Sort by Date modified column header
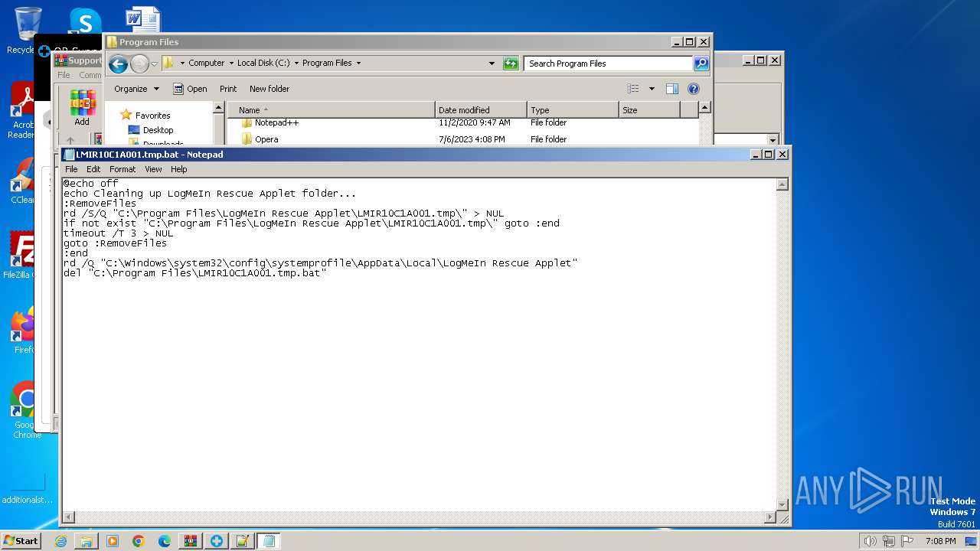This screenshot has height=551, width=980. tap(481, 110)
